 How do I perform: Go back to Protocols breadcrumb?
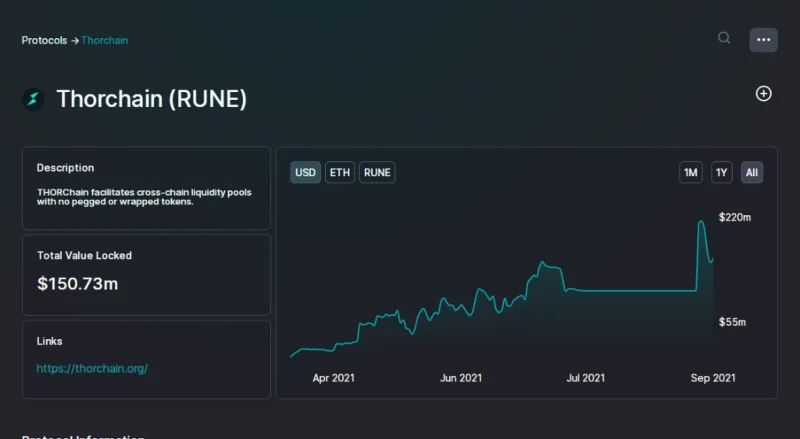click(x=44, y=40)
